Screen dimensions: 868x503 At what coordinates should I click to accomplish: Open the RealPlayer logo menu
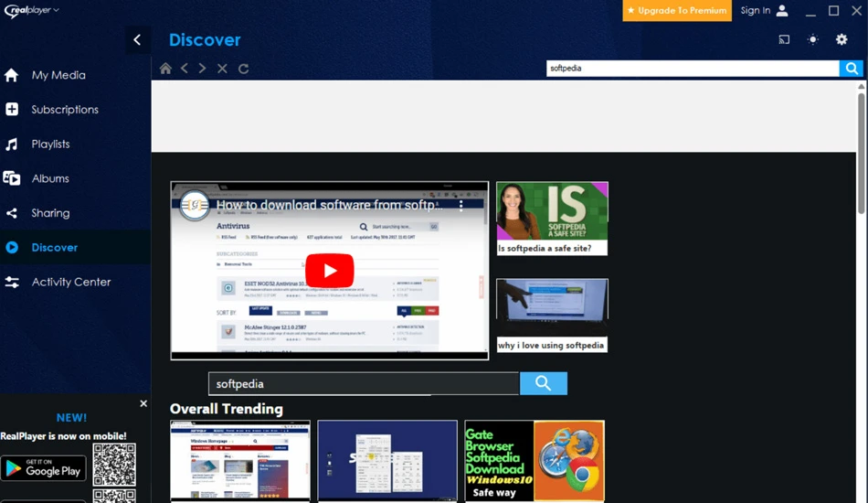pyautogui.click(x=31, y=10)
